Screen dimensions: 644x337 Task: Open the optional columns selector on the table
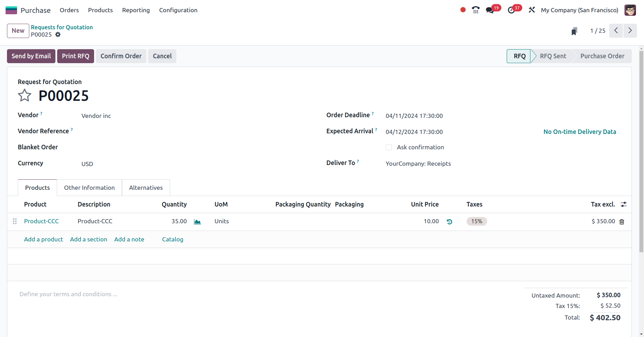(623, 204)
